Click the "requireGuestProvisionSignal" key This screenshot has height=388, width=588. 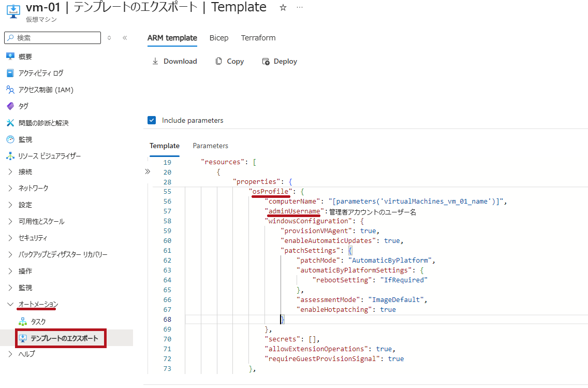[x=322, y=359]
